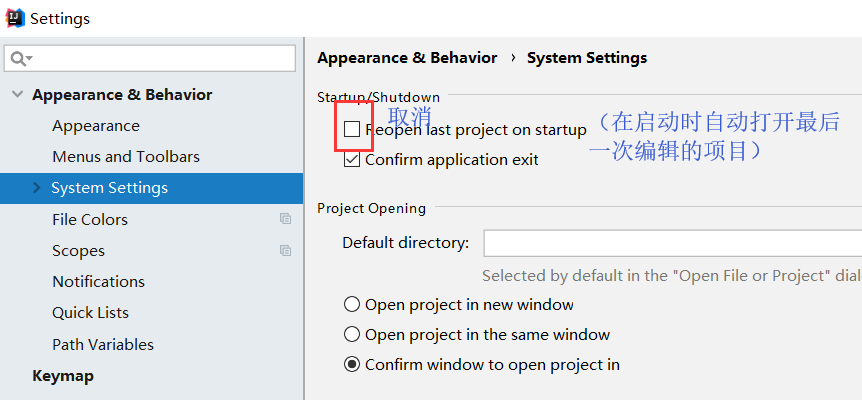Image resolution: width=862 pixels, height=400 pixels.
Task: Click the search magnifier icon
Action: (x=18, y=58)
